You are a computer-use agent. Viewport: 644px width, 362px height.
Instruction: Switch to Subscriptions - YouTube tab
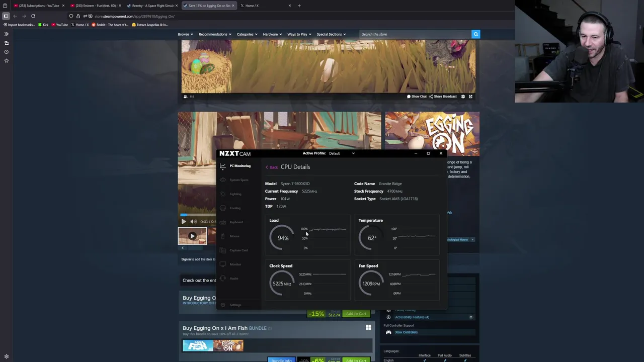point(39,6)
